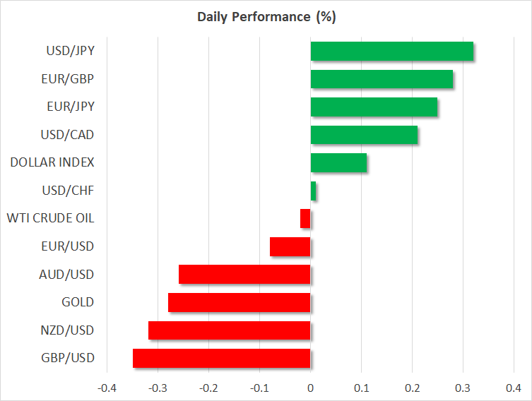
Task: Select the green EUR/JPY bar
Action: pos(374,107)
